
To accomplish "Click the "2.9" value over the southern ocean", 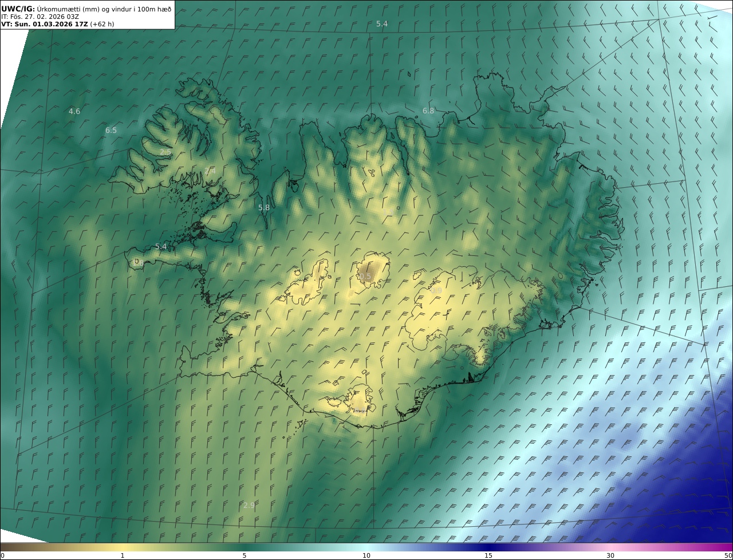I will 249,505.
